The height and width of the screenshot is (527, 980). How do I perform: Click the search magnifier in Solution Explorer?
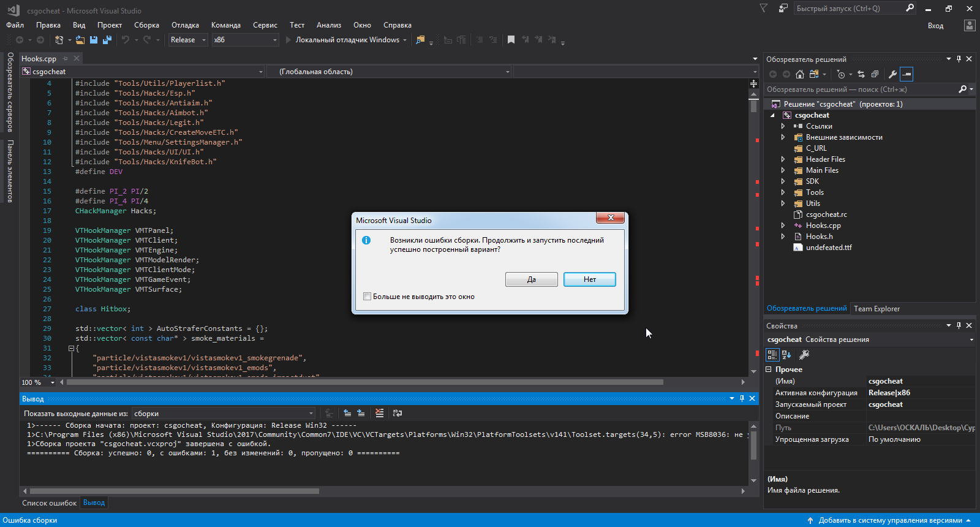pos(963,89)
